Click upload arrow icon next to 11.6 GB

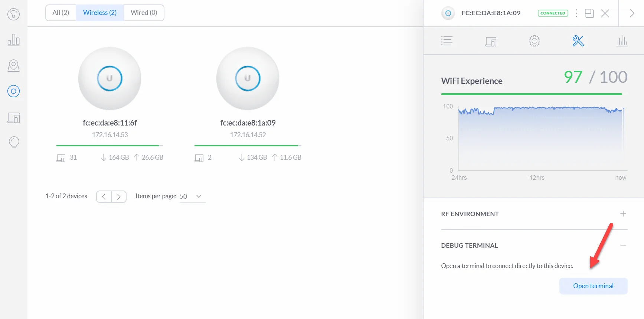click(x=275, y=157)
